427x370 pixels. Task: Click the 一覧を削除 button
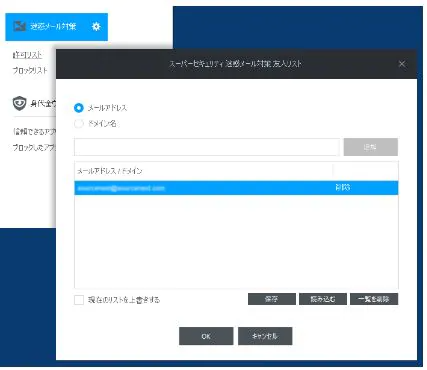pyautogui.click(x=374, y=299)
